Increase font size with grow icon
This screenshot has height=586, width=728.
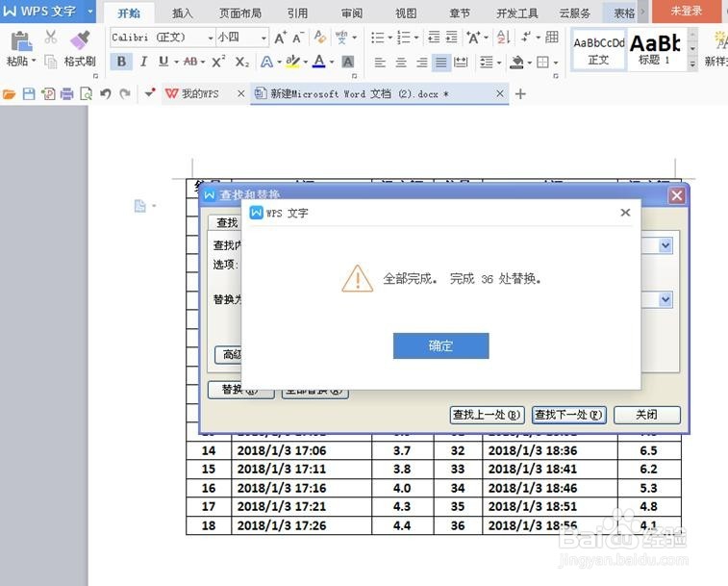pyautogui.click(x=280, y=38)
